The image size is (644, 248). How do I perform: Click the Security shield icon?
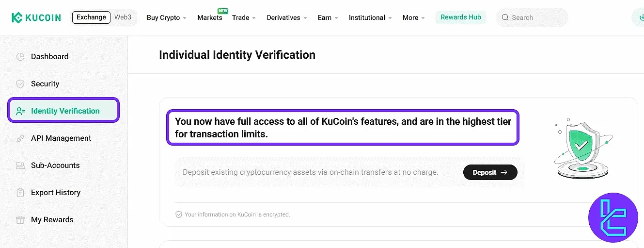click(x=20, y=84)
